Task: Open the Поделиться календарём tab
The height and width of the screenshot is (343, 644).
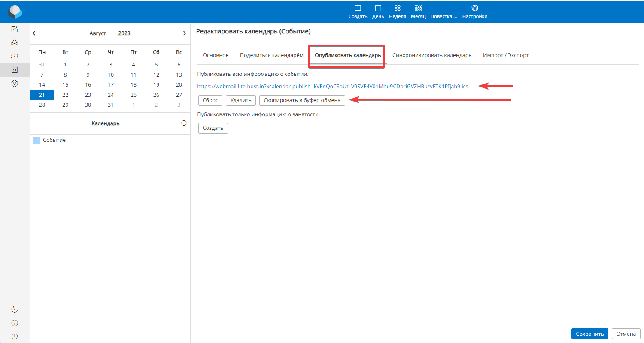Action: point(272,55)
